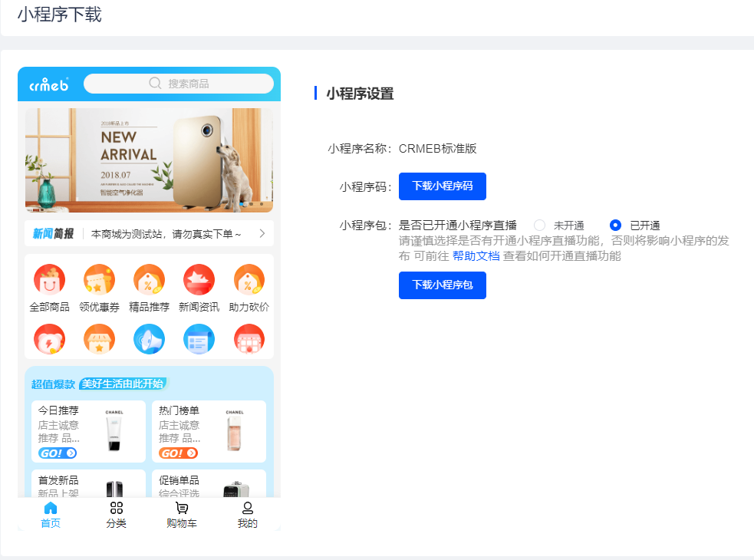Switch to the 首页 home tab

(51, 515)
